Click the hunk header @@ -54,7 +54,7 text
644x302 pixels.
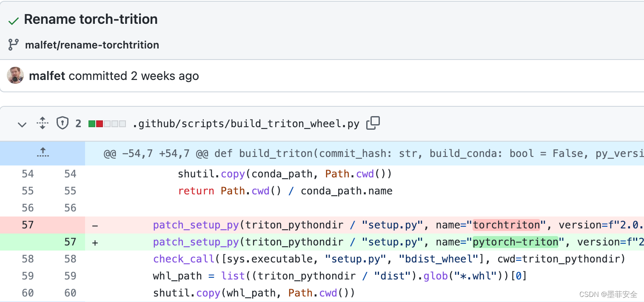146,154
